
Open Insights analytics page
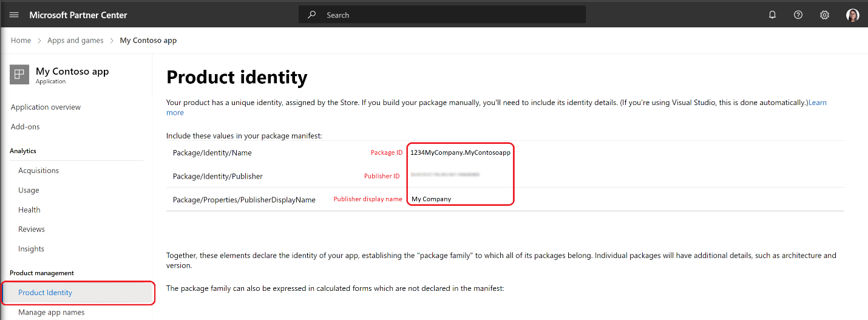click(x=31, y=249)
